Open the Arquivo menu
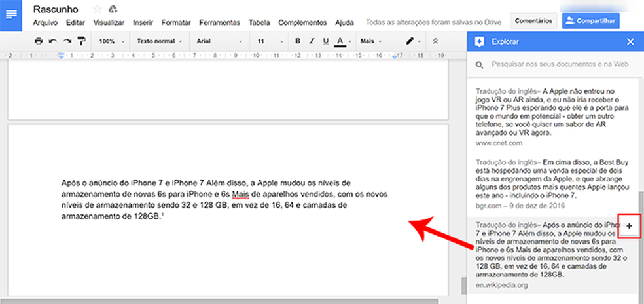This screenshot has height=304, width=644. click(x=45, y=23)
